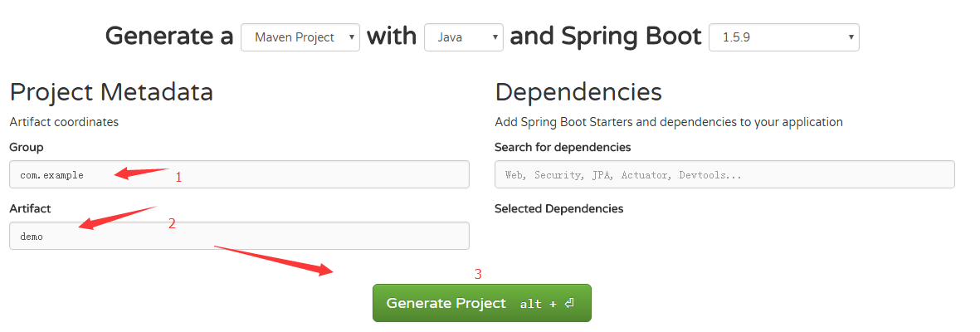Click the Search for dependencies label
Screen dimensions: 980x332
(x=563, y=148)
